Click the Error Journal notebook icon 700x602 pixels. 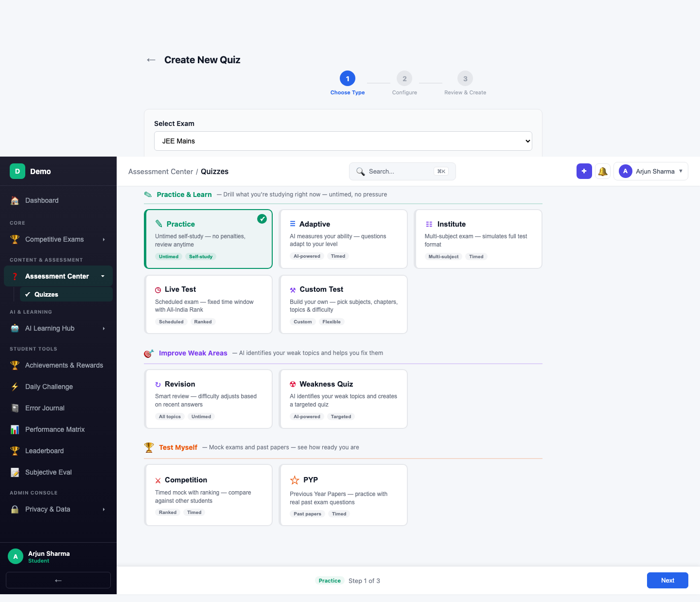[x=15, y=408]
